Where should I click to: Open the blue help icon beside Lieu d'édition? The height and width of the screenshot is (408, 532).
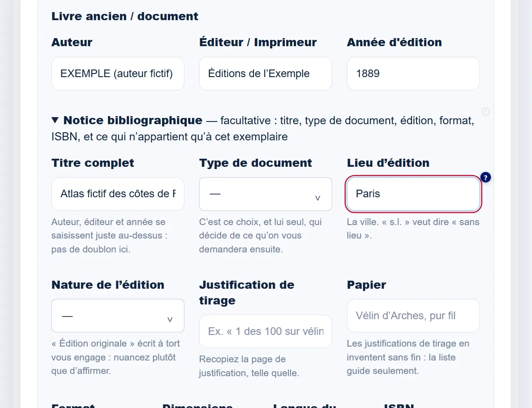pyautogui.click(x=485, y=178)
